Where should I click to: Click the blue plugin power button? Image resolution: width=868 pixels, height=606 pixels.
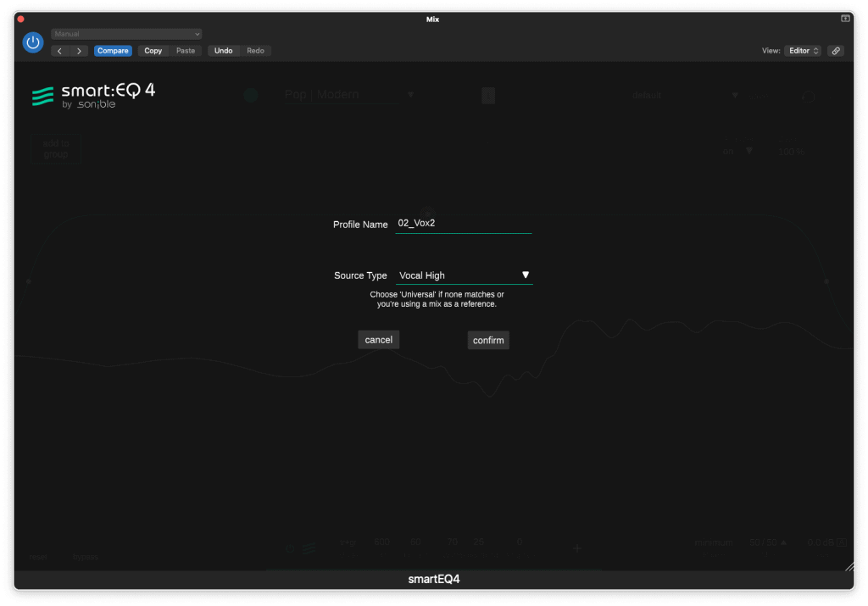pyautogui.click(x=32, y=42)
